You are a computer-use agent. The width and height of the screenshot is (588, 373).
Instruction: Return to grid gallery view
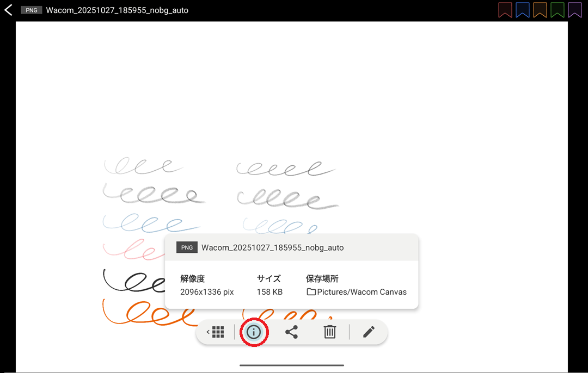click(216, 332)
